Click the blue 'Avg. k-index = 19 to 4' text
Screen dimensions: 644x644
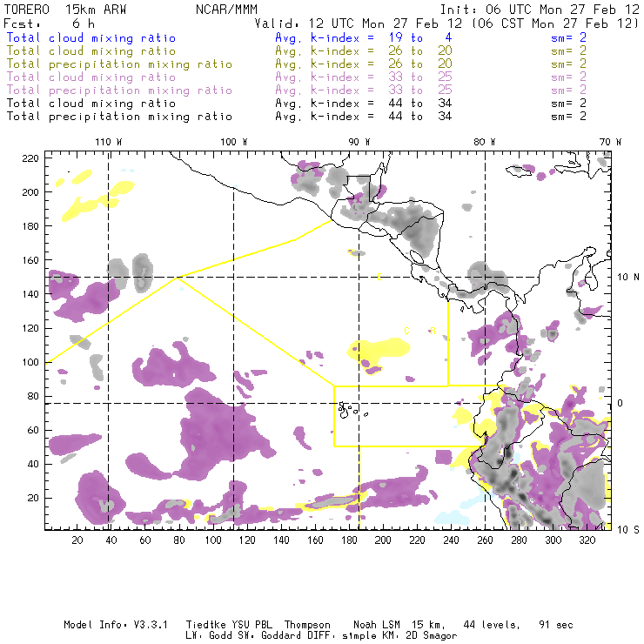point(364,38)
